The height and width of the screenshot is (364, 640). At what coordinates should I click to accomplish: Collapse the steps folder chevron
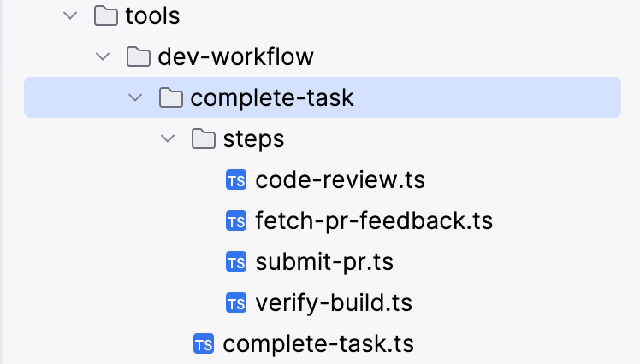pyautogui.click(x=168, y=138)
